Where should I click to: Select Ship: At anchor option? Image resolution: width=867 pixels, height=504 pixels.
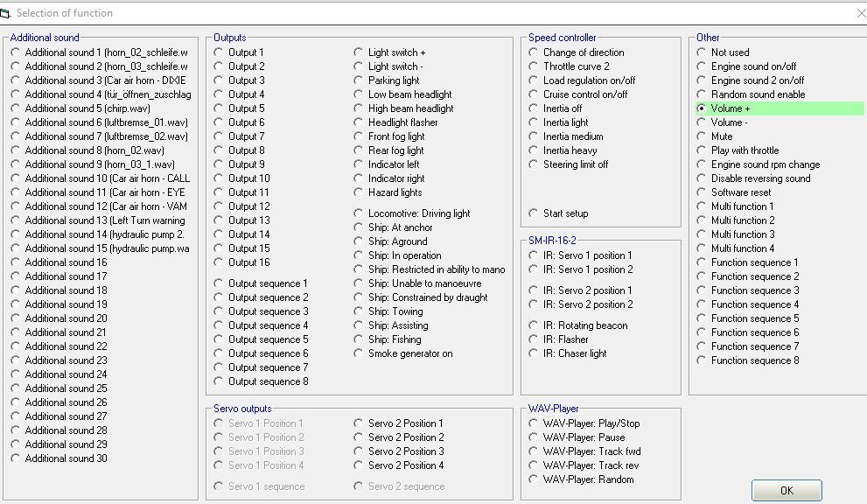click(359, 227)
